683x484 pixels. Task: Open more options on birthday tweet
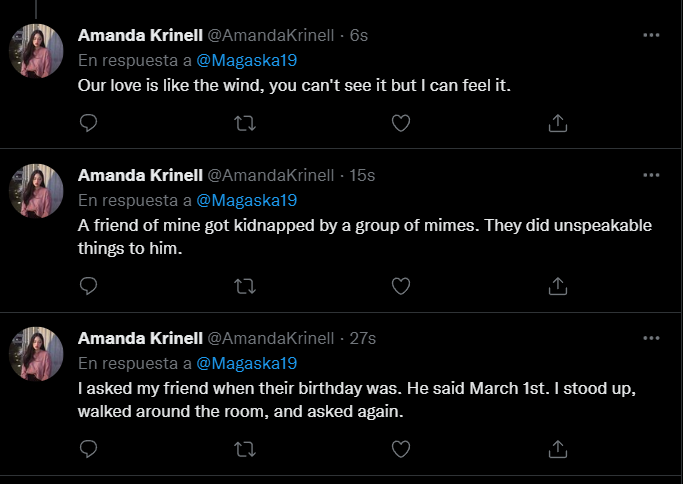coord(651,339)
